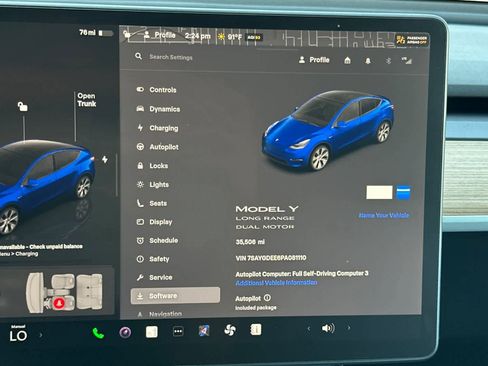The image size is (488, 366).
Task: Open the owner's manual notebook icon
Action: [256, 330]
